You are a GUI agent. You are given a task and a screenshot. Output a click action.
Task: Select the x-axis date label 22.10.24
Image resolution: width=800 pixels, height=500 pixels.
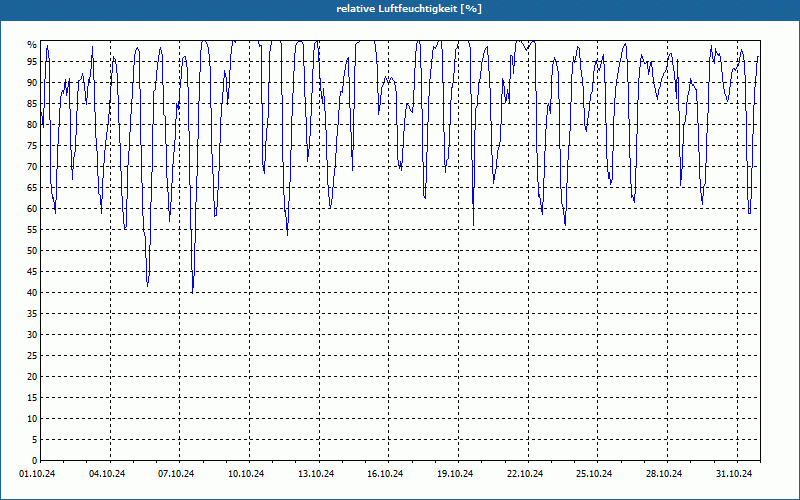[x=524, y=474]
